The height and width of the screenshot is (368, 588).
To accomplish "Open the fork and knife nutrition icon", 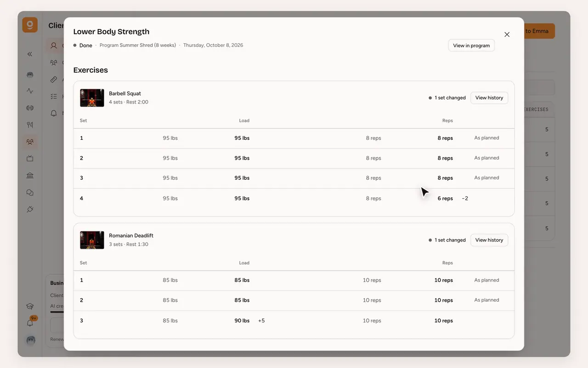I will coord(30,125).
